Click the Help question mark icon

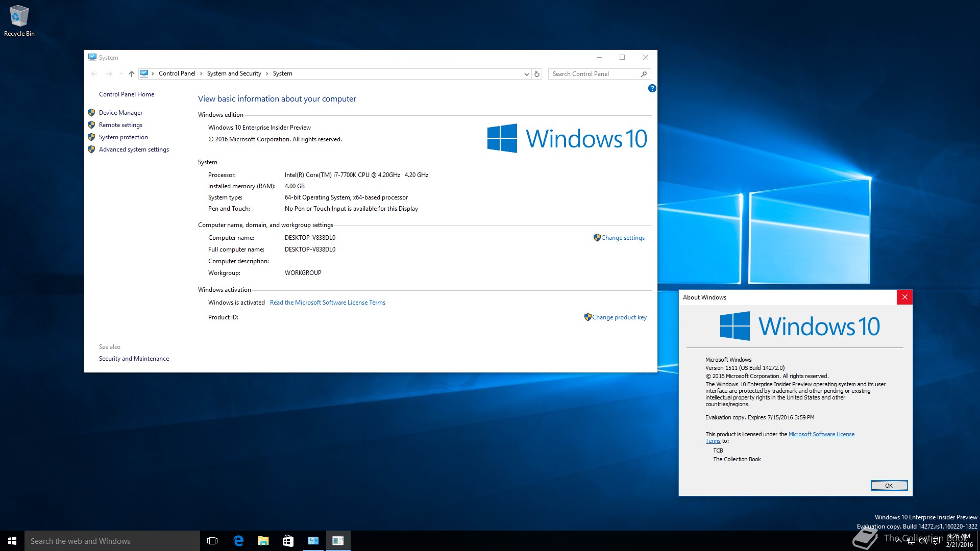click(x=652, y=88)
